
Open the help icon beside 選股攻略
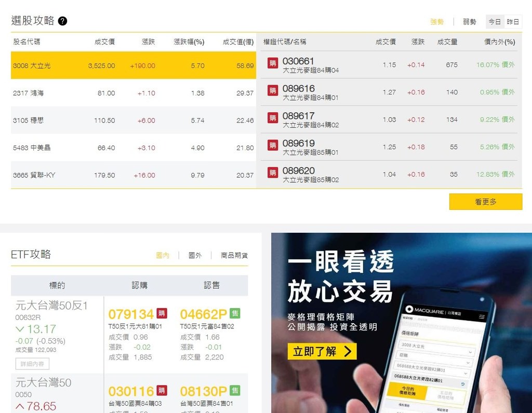point(62,21)
